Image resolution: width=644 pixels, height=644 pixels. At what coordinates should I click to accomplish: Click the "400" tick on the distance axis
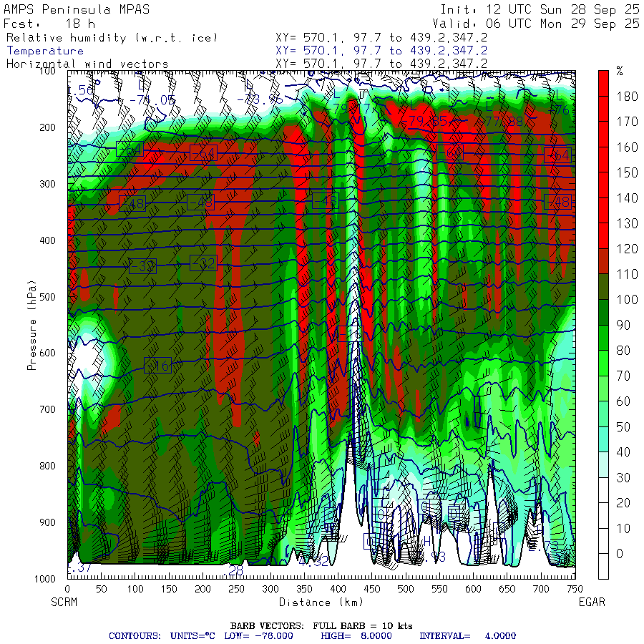point(338,589)
